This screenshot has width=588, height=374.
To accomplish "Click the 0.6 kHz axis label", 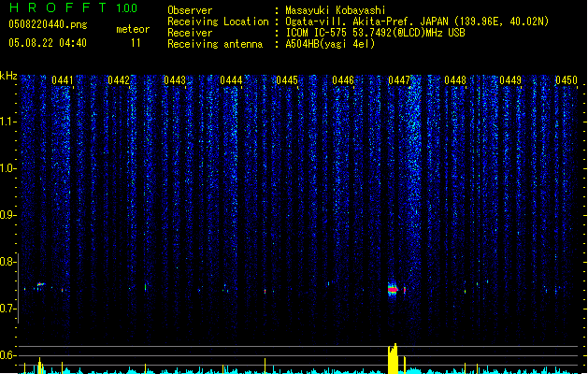I will [x=7, y=355].
